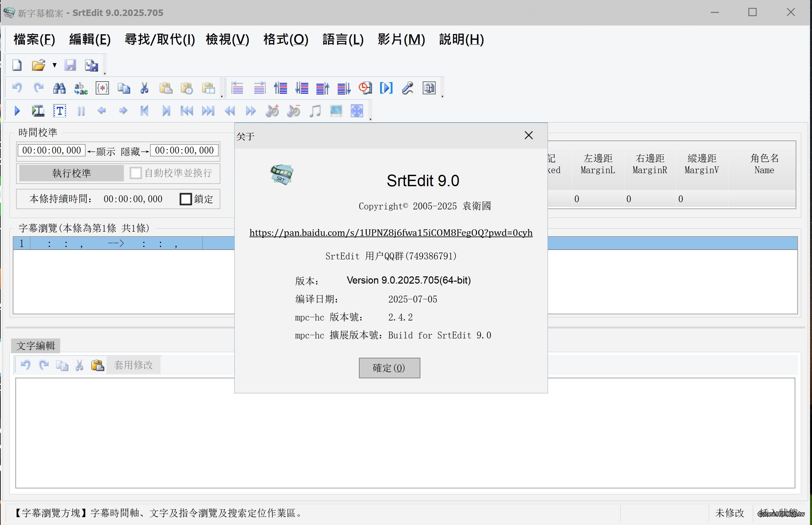Open the 格式(O) menu
The width and height of the screenshot is (812, 525).
click(286, 40)
